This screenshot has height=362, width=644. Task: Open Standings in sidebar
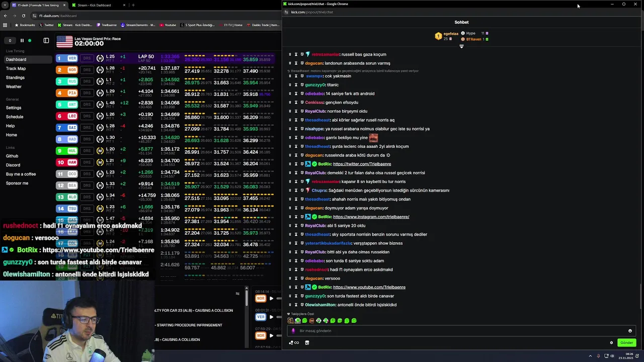[x=15, y=77]
